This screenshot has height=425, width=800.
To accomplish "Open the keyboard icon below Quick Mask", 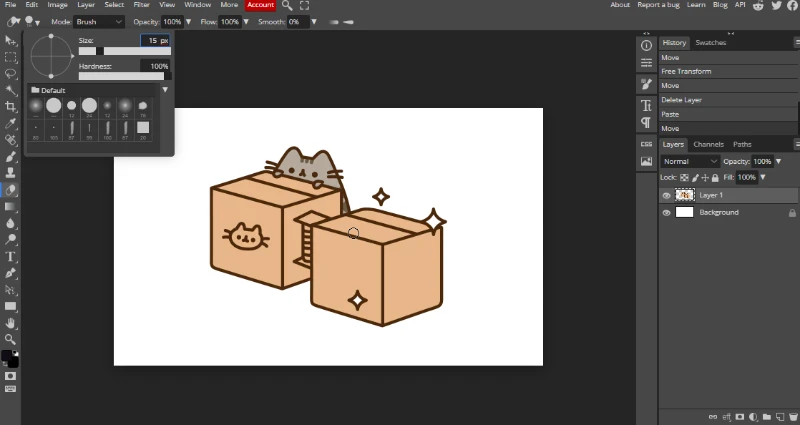I will [10, 389].
